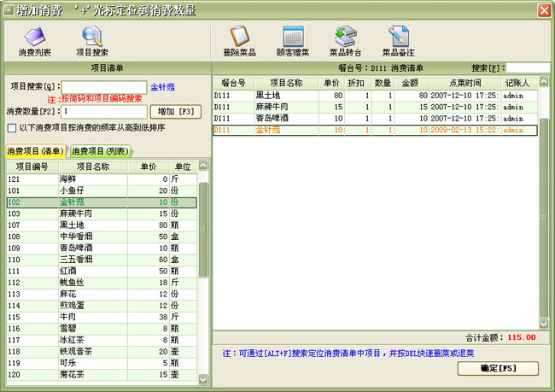Click the bill list scrollbar up arrow
This screenshot has width=555, height=392.
pyautogui.click(x=544, y=81)
